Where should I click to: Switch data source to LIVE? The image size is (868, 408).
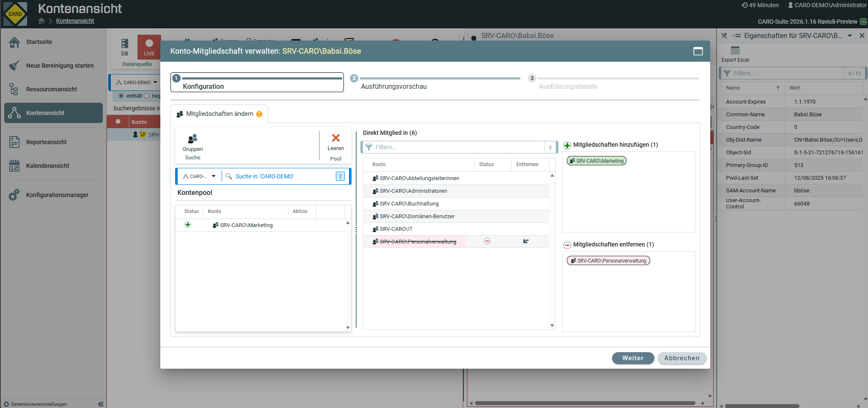click(x=149, y=47)
